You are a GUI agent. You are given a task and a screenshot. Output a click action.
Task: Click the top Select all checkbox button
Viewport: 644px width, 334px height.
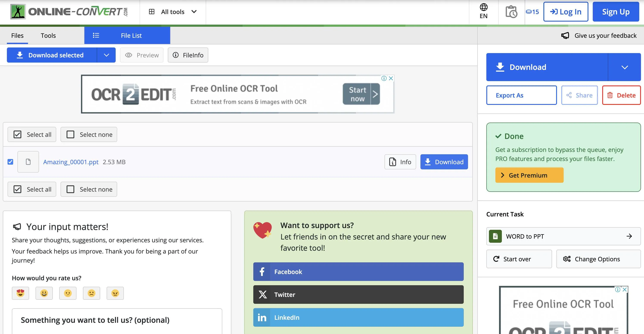[32, 135]
